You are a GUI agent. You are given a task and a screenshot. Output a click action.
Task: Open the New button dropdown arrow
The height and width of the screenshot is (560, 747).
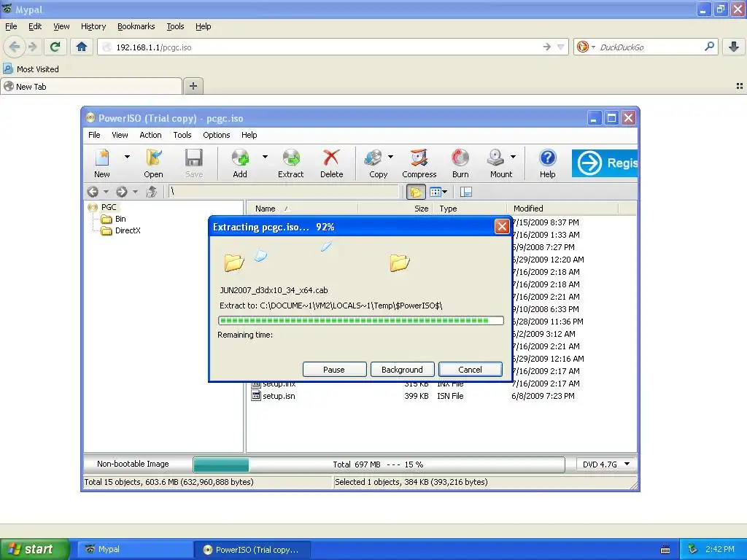[x=127, y=157]
